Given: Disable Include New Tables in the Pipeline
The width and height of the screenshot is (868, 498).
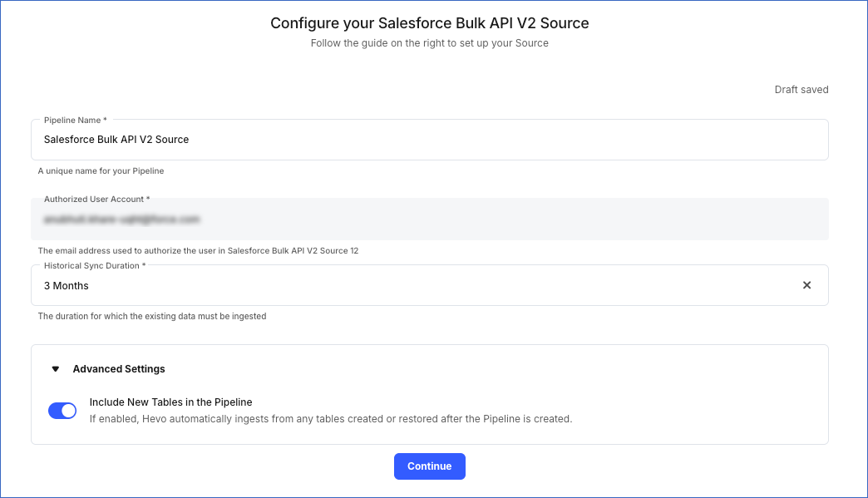Looking at the screenshot, I should 62,410.
